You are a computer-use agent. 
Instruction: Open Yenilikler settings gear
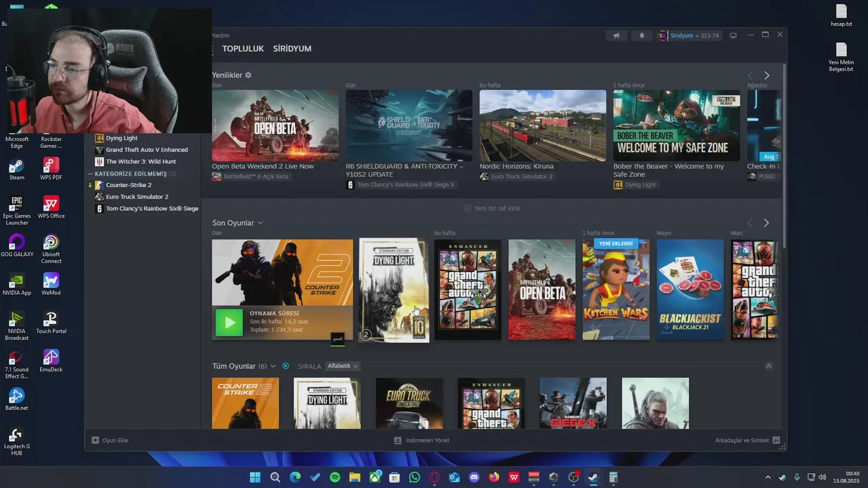(x=248, y=75)
